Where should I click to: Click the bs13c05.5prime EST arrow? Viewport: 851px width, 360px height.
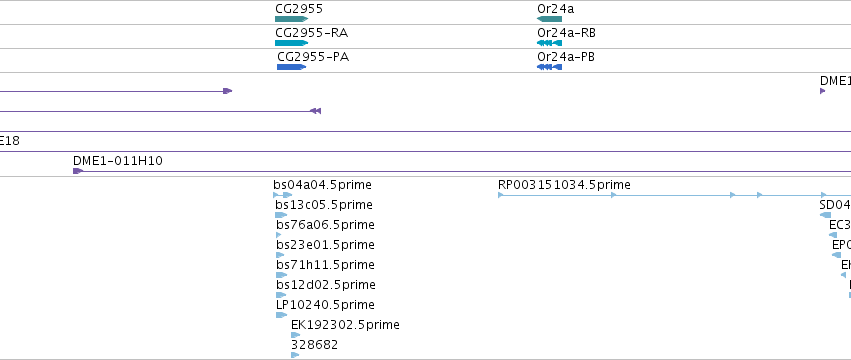click(x=281, y=215)
